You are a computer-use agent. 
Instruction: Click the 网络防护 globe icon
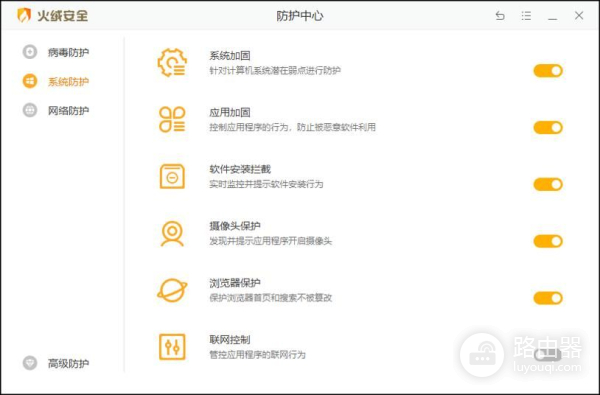(30, 110)
